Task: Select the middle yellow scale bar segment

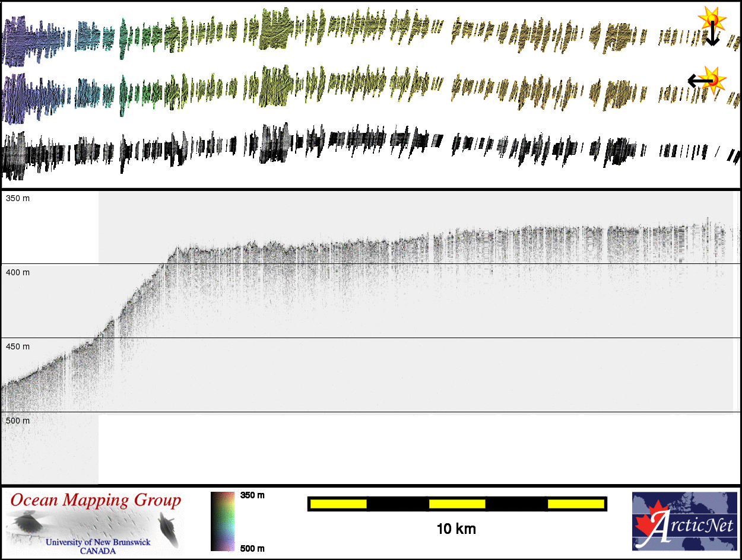Action: (457, 504)
